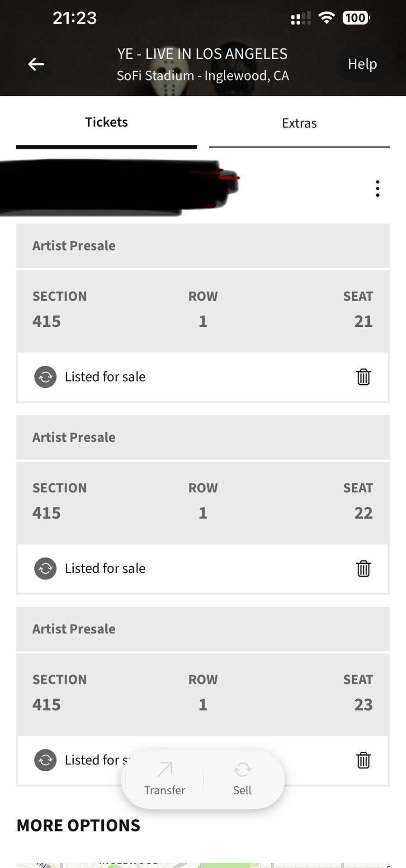Tap the back arrow icon

[36, 64]
